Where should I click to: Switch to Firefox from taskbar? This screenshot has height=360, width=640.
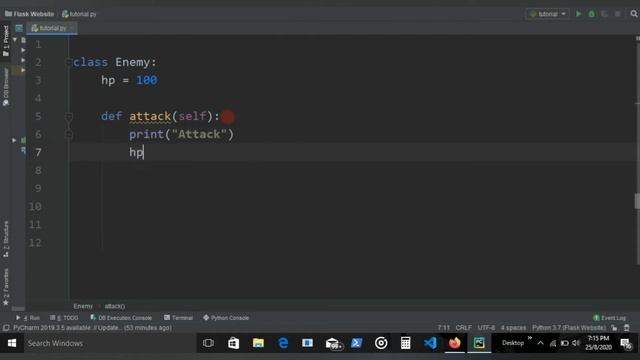[x=454, y=343]
